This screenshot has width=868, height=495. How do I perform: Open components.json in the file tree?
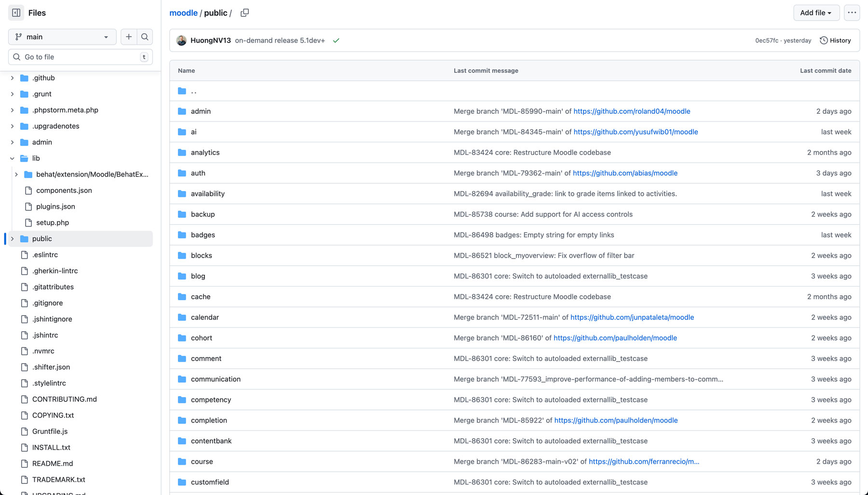(x=64, y=191)
